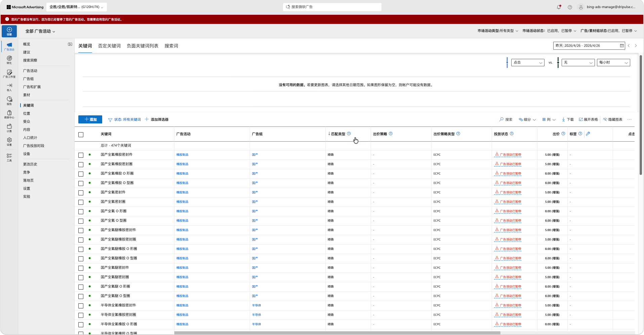Screen dimensions: 644x335
Task: Open 广告组 in the side menu
Action: click(28, 79)
